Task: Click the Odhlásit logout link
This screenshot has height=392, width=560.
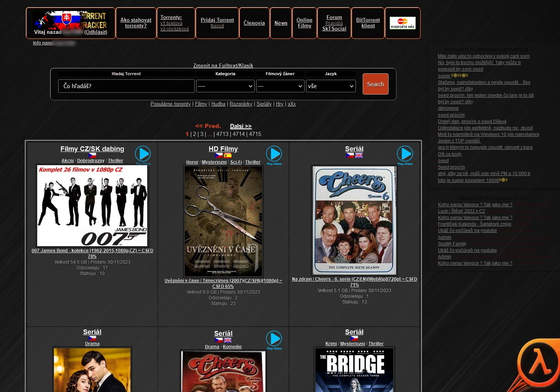Action: 96,32
